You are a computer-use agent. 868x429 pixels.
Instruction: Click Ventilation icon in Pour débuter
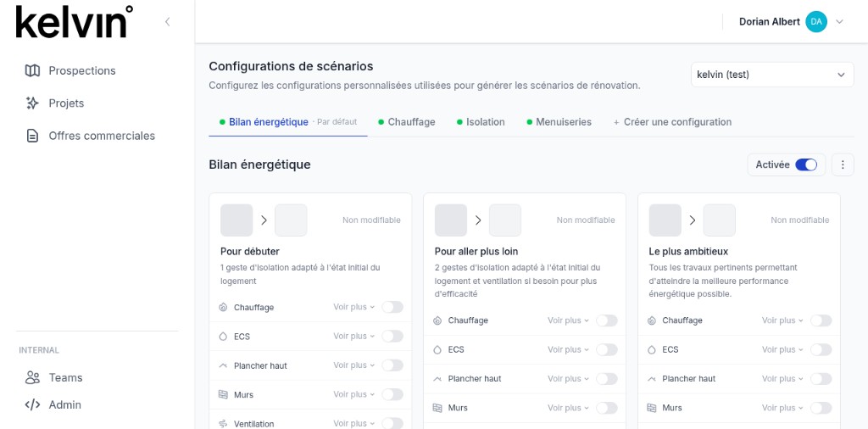click(223, 424)
